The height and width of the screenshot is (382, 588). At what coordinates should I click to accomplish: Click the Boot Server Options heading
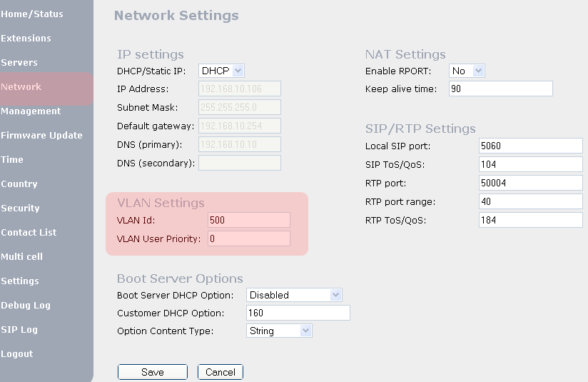click(x=180, y=278)
